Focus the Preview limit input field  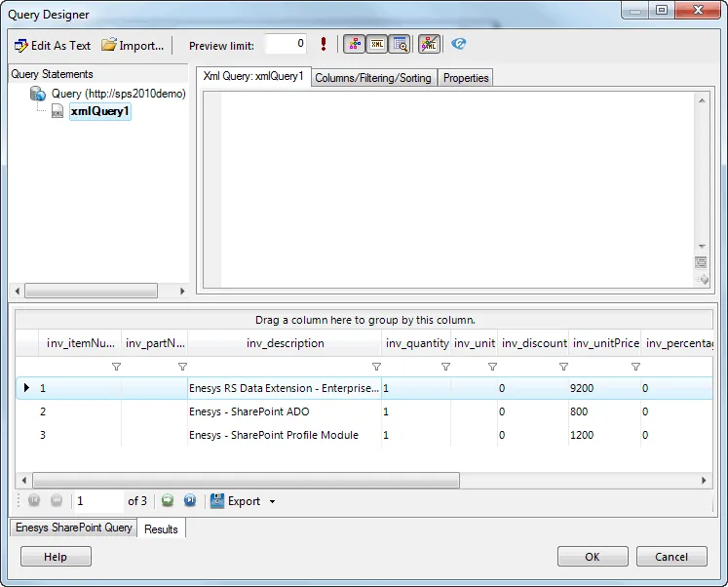[286, 44]
